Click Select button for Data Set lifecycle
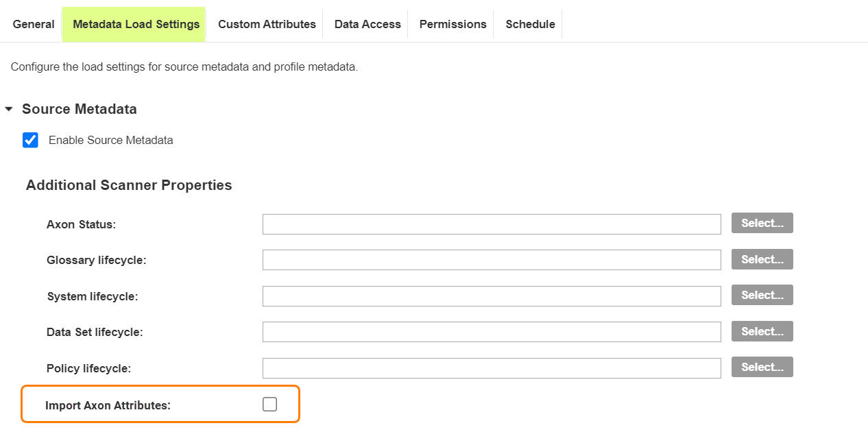868x432 pixels. [x=762, y=331]
